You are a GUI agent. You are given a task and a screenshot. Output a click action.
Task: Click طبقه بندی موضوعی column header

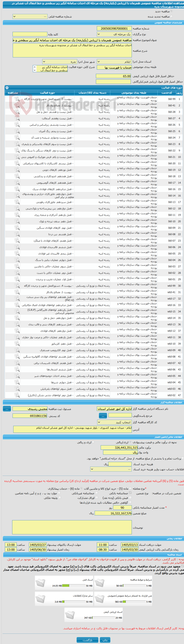tap(134, 93)
